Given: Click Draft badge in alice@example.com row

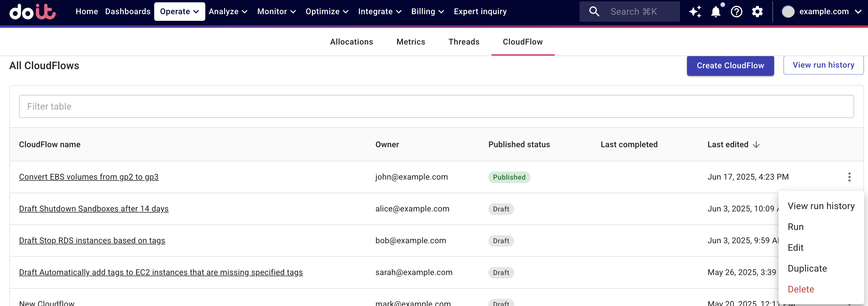Looking at the screenshot, I should tap(501, 209).
